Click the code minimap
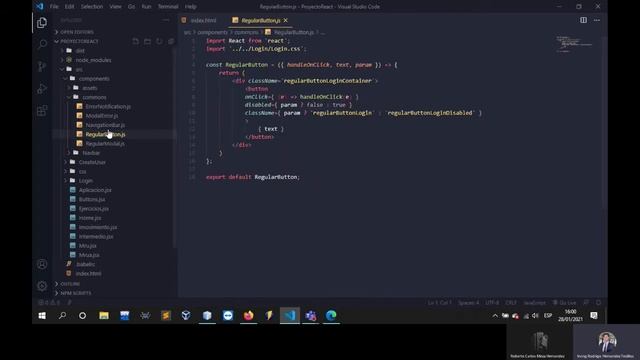This screenshot has width=640, height=360. [x=575, y=44]
